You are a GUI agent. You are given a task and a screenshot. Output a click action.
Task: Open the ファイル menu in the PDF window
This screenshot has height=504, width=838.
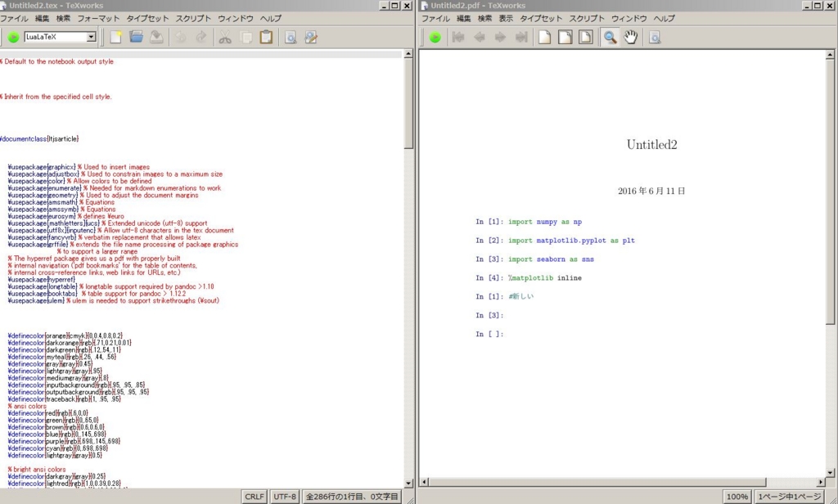click(435, 18)
